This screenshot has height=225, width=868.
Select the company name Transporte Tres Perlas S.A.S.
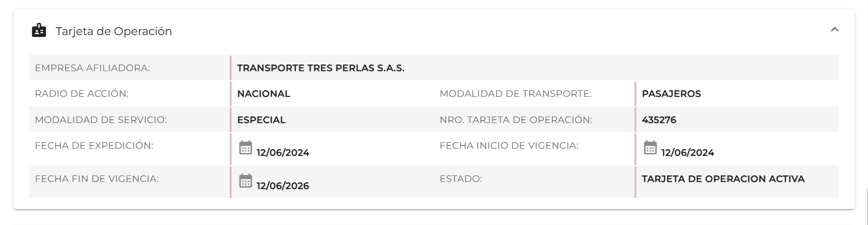click(x=321, y=68)
